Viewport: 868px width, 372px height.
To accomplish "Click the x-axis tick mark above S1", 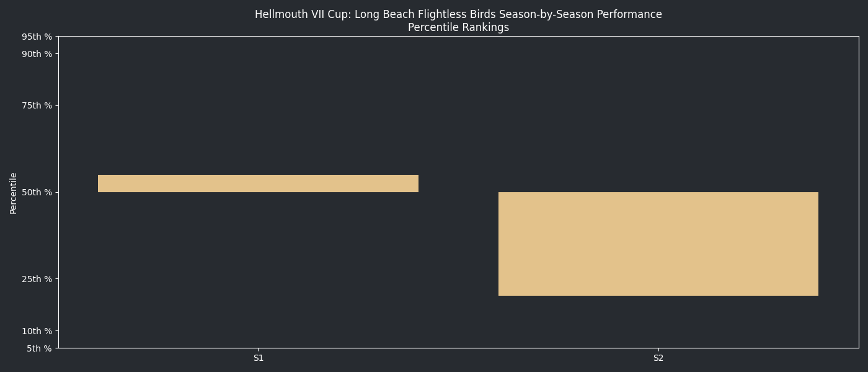I will [x=259, y=350].
